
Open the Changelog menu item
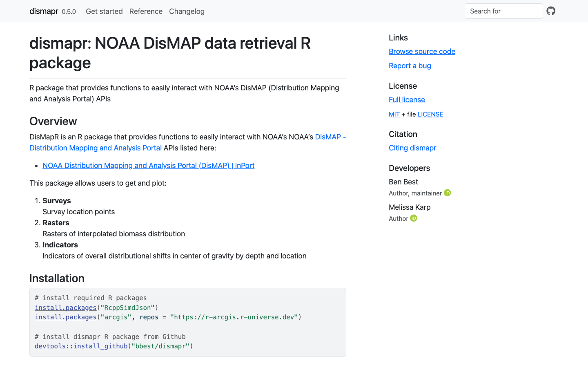point(187,11)
